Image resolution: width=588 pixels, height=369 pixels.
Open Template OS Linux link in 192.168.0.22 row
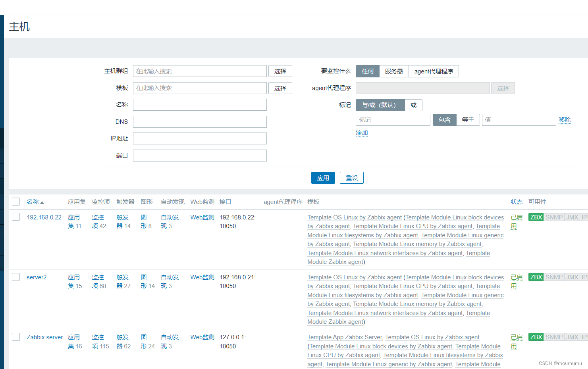(x=355, y=217)
